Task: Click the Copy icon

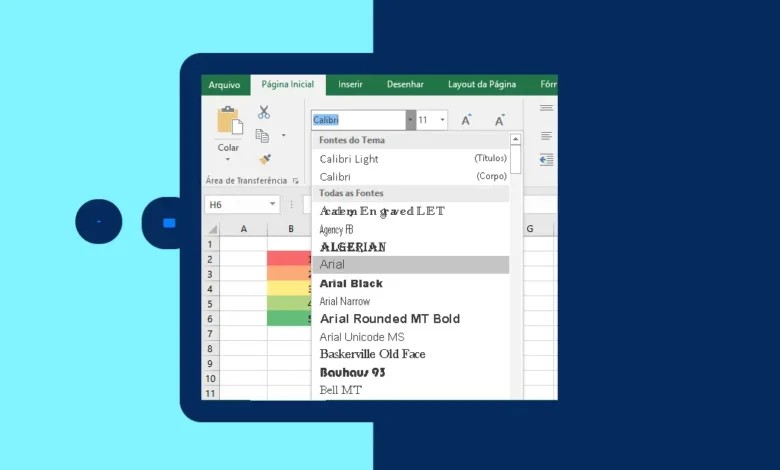Action: (262, 135)
